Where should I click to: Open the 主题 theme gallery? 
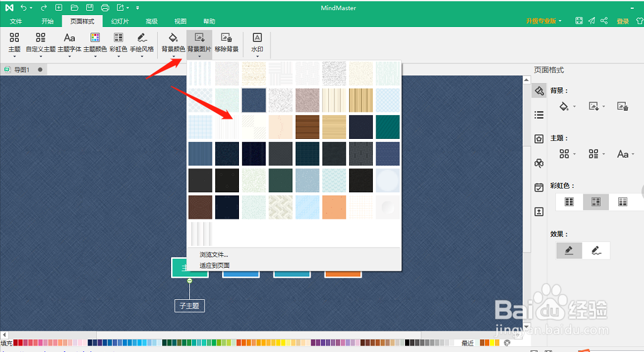click(x=14, y=43)
